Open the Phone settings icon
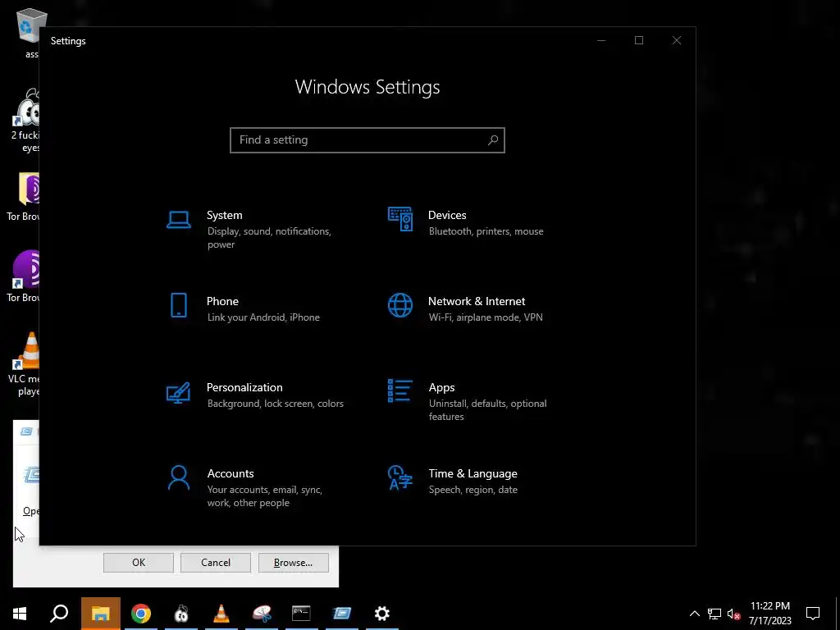Viewport: 840px width, 630px height. [x=178, y=305]
